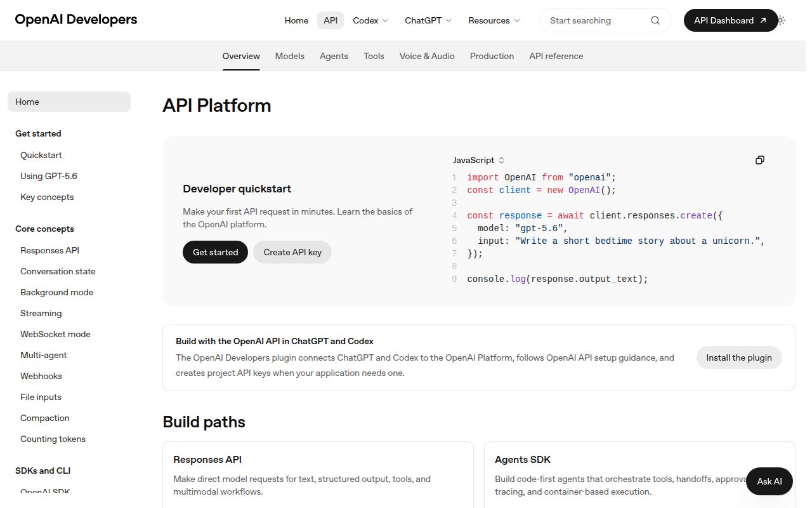Click code line console.log(response.output_text)
This screenshot has width=812, height=508.
(558, 279)
